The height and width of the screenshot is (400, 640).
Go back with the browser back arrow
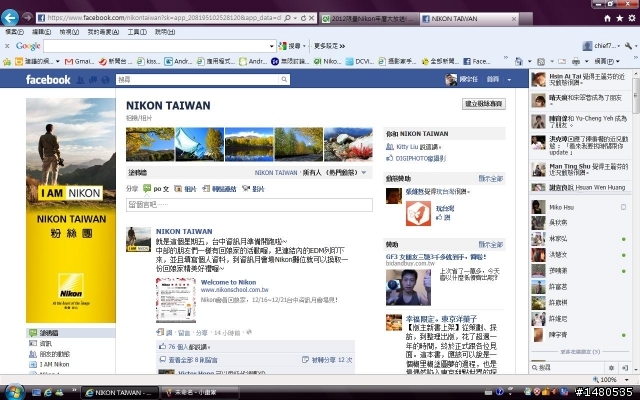10,18
